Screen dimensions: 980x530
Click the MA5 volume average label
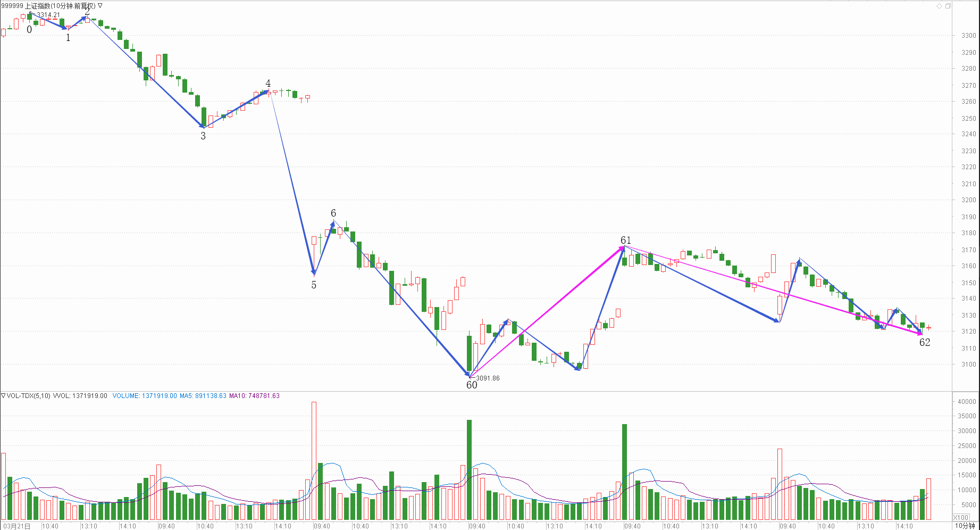point(203,396)
